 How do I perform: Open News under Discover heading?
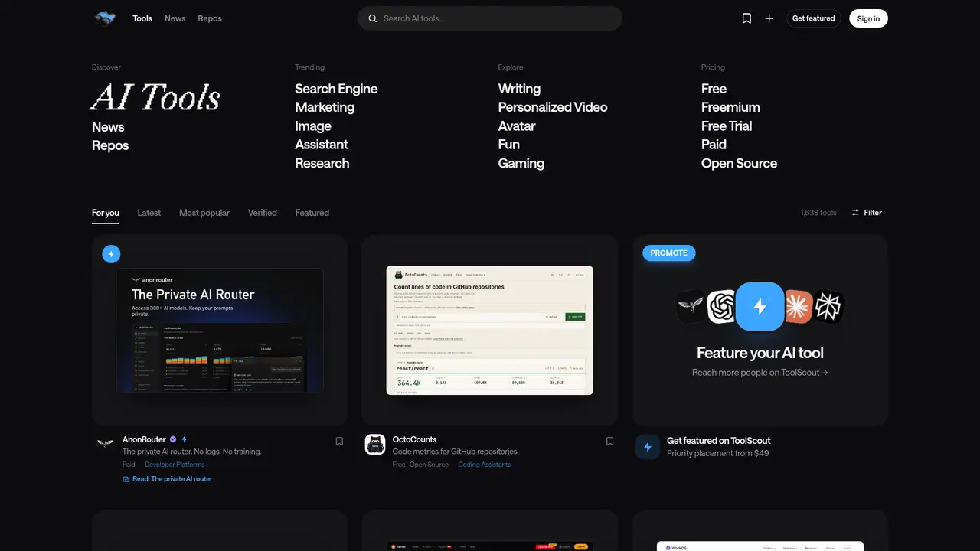108,127
